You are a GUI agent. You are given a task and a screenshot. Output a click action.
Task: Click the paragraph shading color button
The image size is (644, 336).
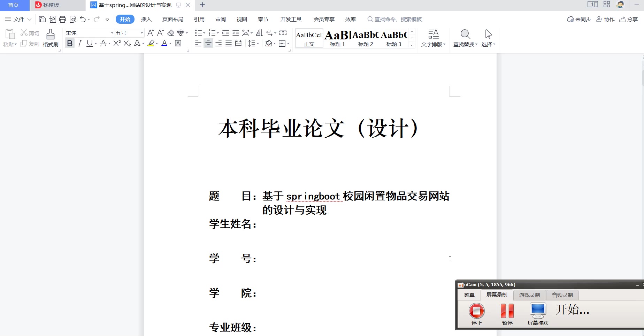pyautogui.click(x=268, y=43)
